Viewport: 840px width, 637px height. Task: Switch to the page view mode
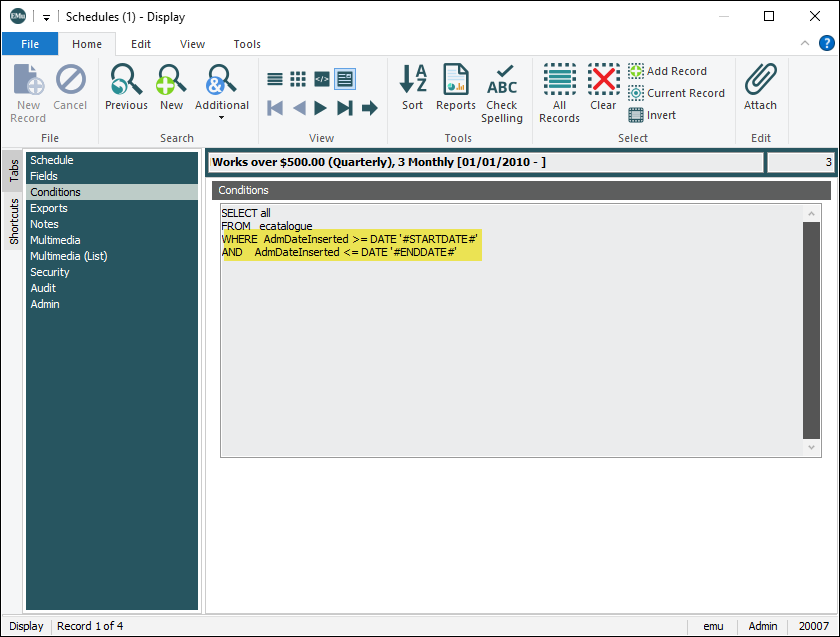point(345,79)
